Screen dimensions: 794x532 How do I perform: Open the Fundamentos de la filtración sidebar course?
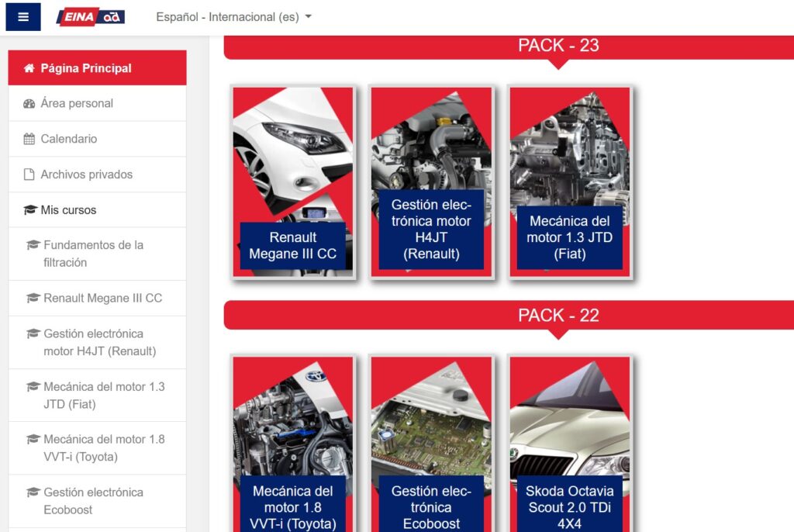(97, 254)
